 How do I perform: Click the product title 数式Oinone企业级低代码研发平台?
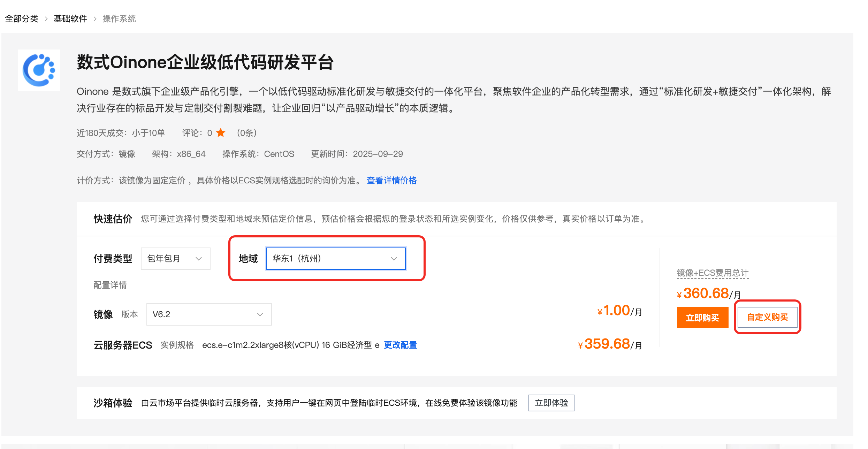pos(205,63)
